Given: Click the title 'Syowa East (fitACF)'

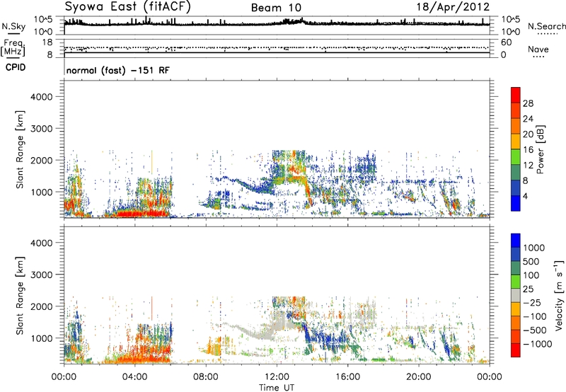Looking at the screenshot, I should pyautogui.click(x=127, y=6).
